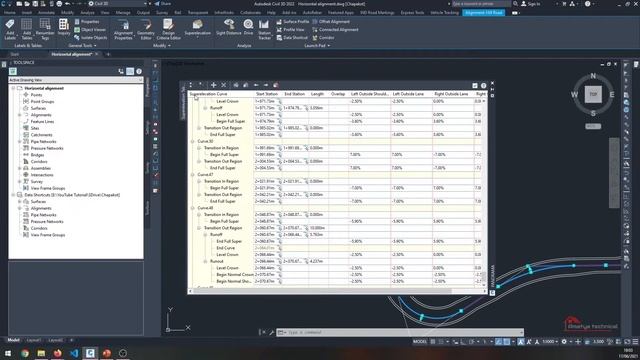640x360 pixels.
Task: Click the search box in title bar
Action: 481,4
